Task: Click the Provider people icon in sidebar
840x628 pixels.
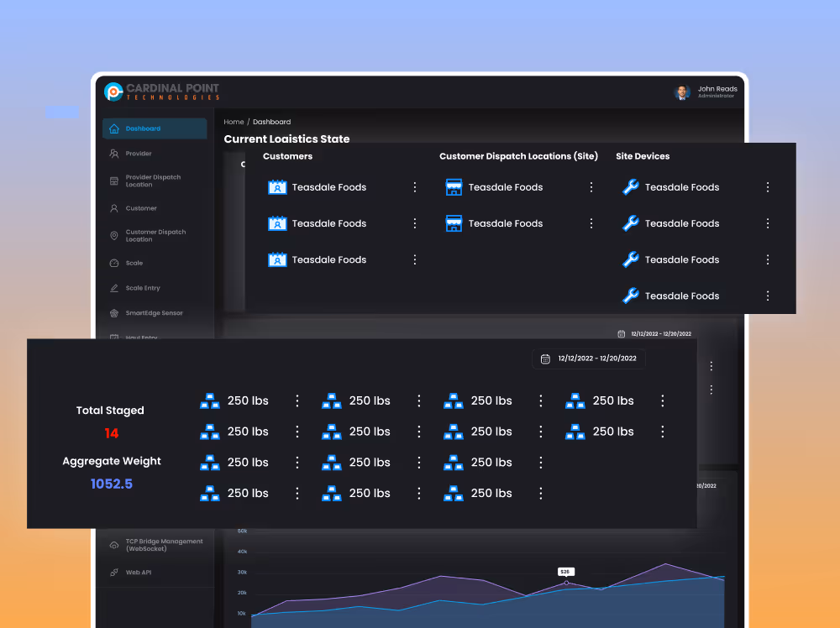Action: tap(114, 154)
